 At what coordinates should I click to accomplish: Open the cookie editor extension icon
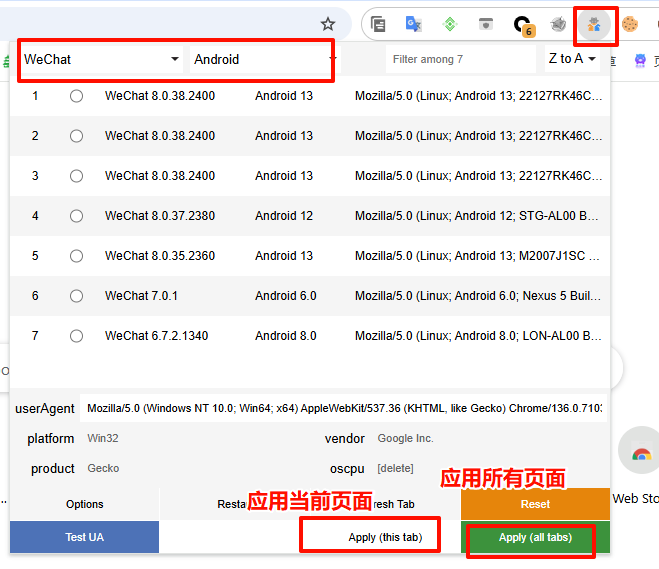click(630, 24)
